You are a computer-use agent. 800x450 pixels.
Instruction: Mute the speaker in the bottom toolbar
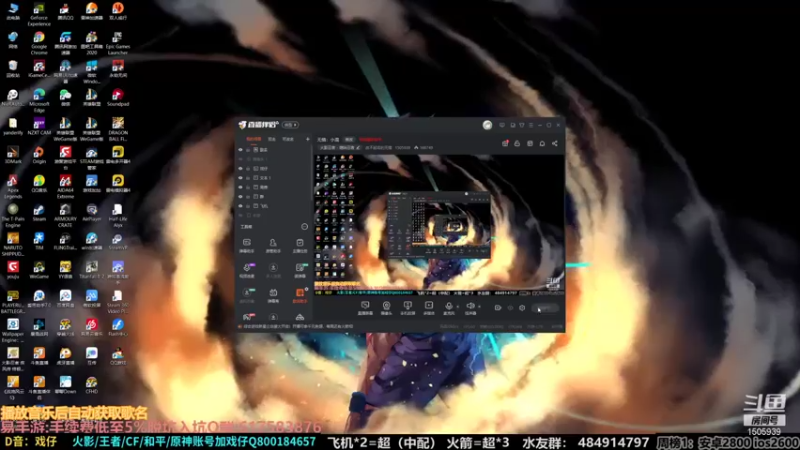(x=470, y=308)
